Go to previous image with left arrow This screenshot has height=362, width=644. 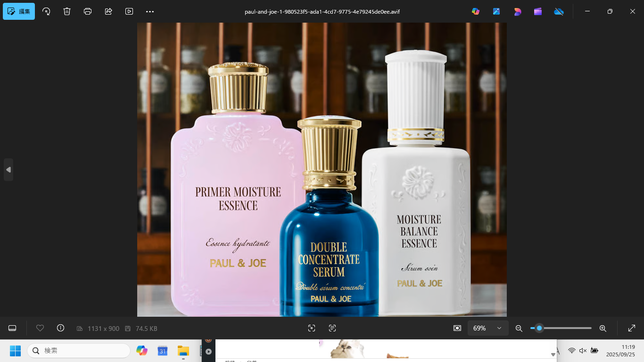(x=8, y=170)
